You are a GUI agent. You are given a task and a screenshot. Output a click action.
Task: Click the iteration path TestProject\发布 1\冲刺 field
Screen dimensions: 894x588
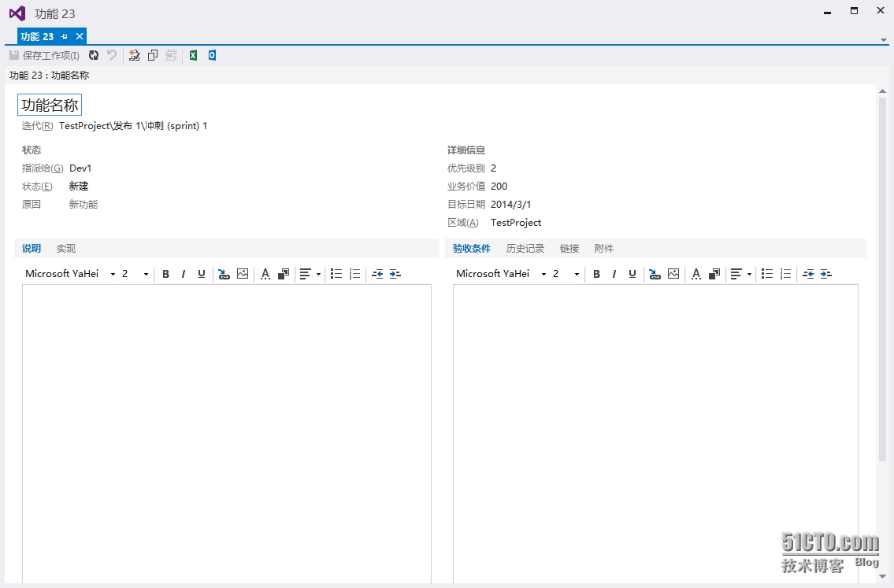point(133,126)
